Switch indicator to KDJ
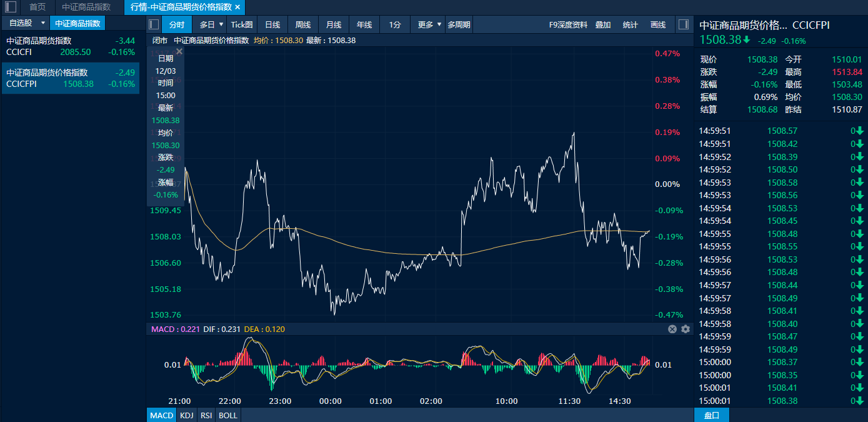This screenshot has height=422, width=868. pyautogui.click(x=186, y=415)
